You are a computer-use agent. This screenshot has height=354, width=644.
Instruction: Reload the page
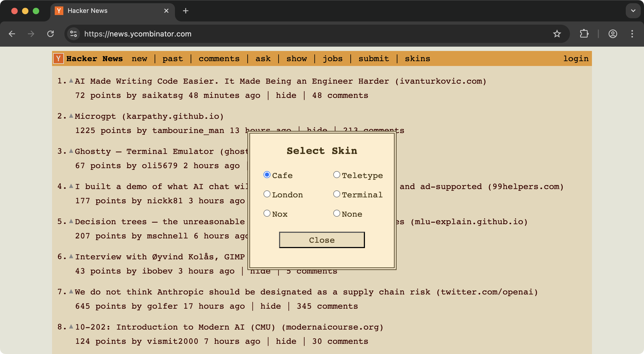click(50, 34)
